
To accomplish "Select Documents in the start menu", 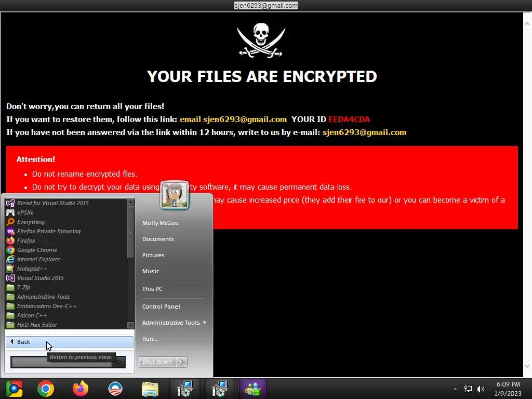I will click(158, 239).
